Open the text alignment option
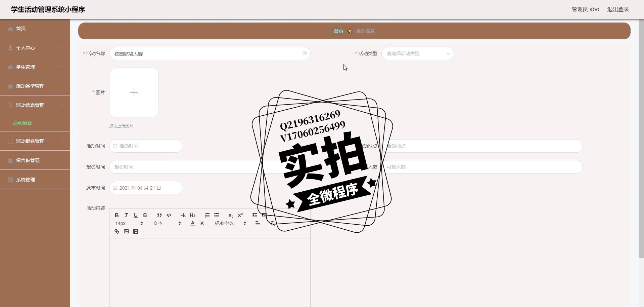 258,223
